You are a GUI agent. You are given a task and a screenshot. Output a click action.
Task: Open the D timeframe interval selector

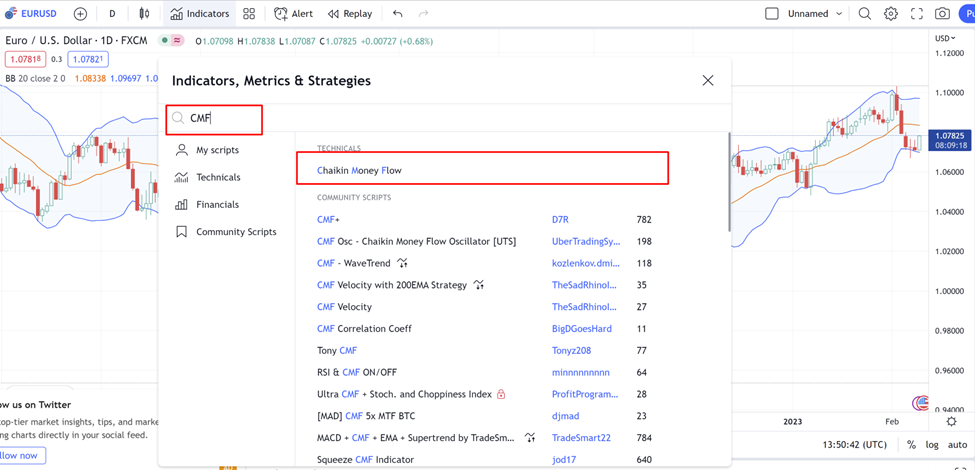[112, 13]
